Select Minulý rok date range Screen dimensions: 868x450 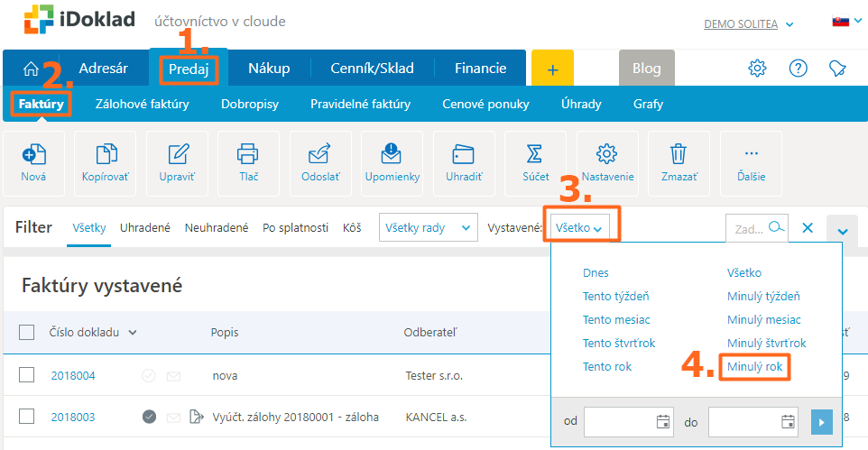755,367
